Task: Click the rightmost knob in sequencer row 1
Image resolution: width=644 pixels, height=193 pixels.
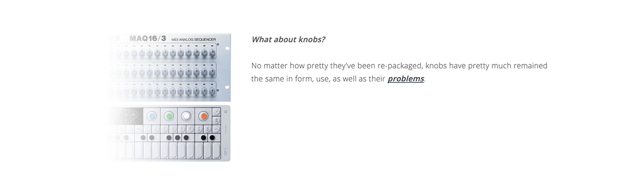Action: [x=212, y=54]
